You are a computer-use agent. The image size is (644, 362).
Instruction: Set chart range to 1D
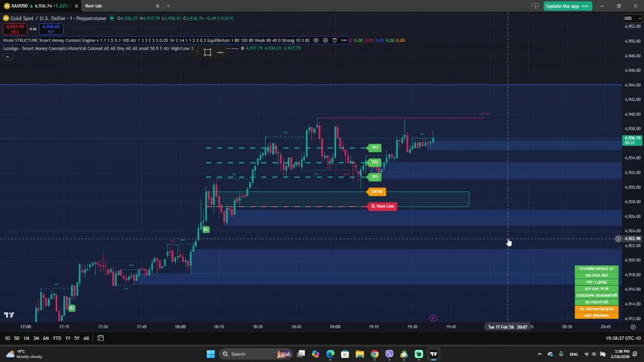pyautogui.click(x=7, y=338)
